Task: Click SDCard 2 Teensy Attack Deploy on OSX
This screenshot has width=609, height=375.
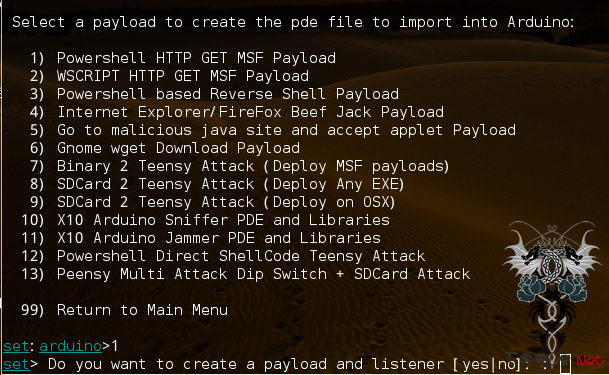Action: click(212, 202)
